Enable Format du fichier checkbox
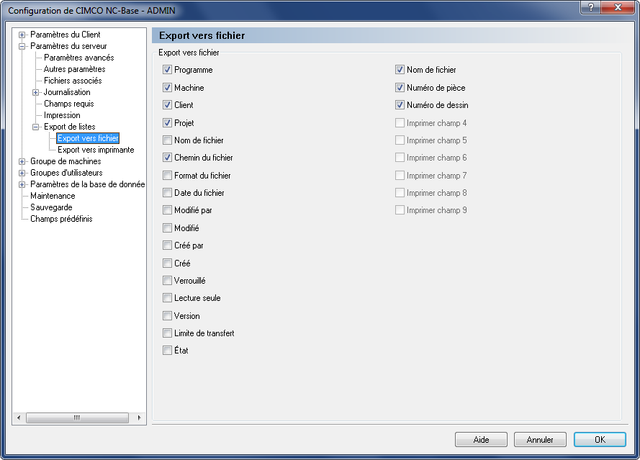Viewport: 640px width, 460px height. pos(167,175)
